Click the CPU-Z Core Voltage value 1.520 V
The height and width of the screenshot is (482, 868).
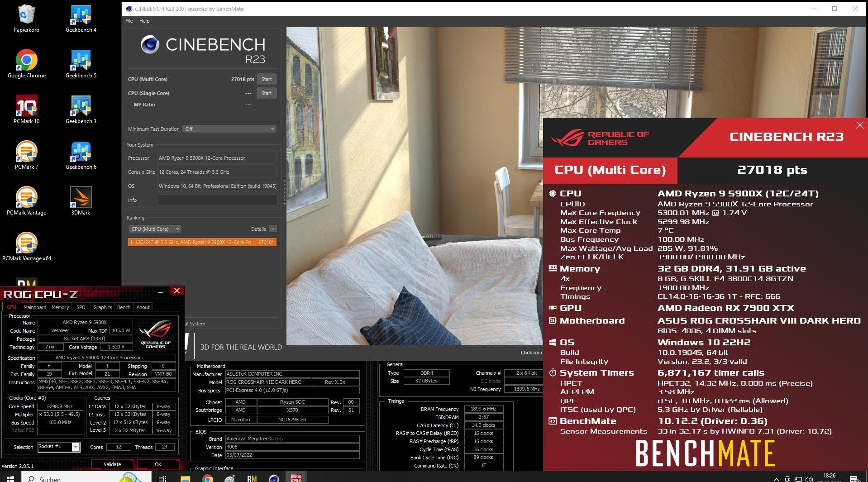(116, 347)
